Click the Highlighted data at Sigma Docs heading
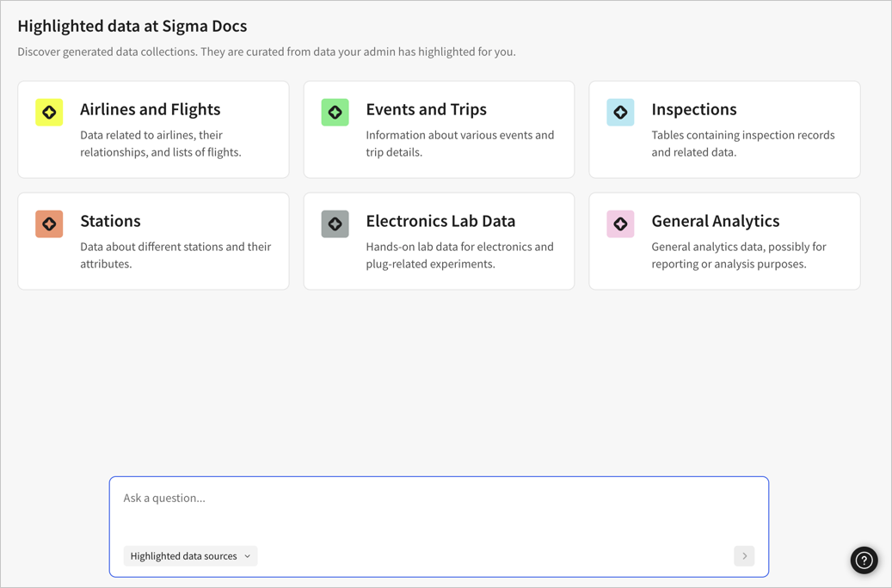The width and height of the screenshot is (892, 588). pos(132,26)
